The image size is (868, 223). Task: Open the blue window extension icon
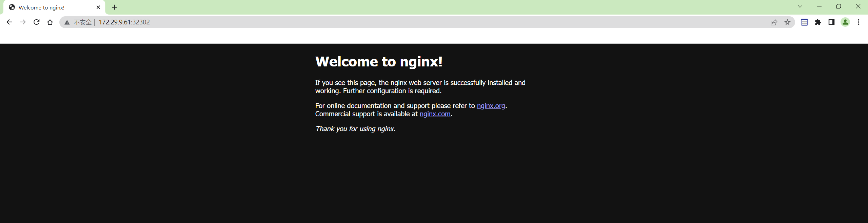804,22
